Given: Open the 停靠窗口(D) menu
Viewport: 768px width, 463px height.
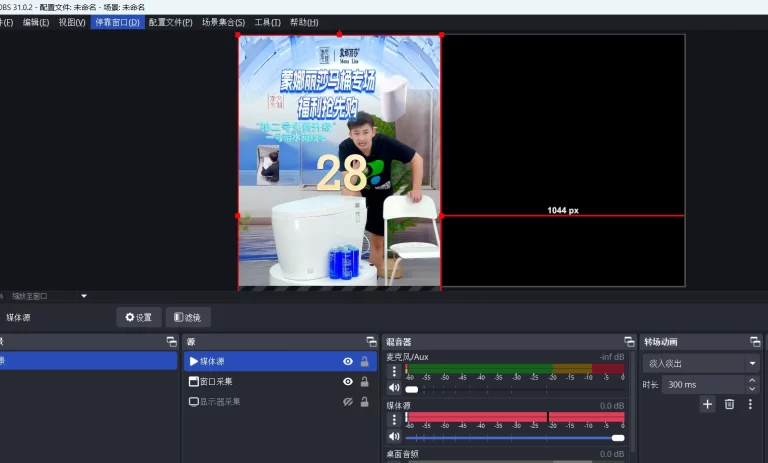Looking at the screenshot, I should pos(117,22).
